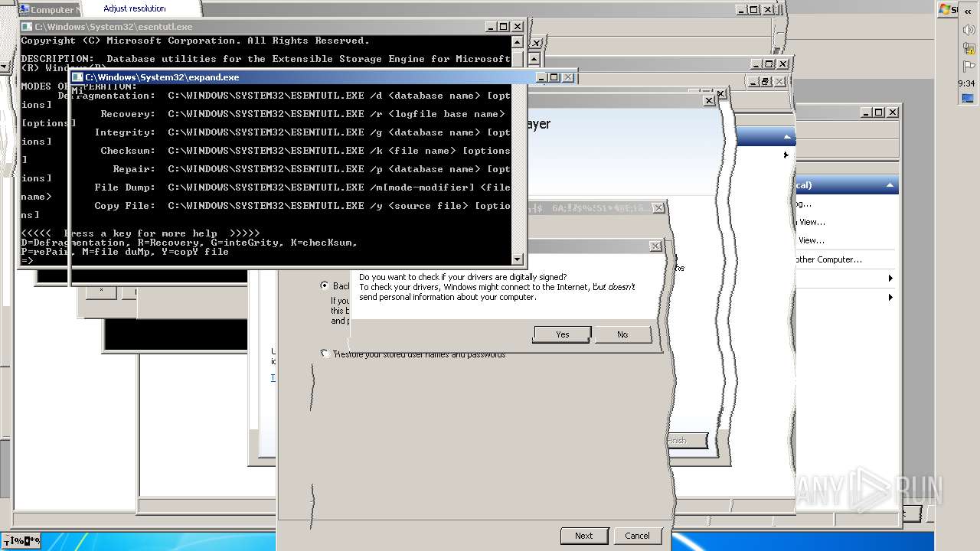Click the 'Integrity:' usage line in console
Screen dimensions: 980x551
point(302,132)
